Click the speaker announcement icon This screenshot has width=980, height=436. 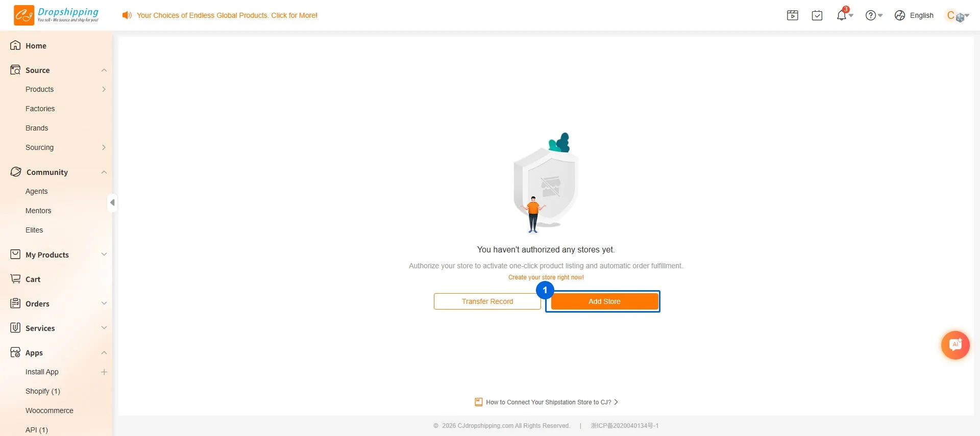[127, 15]
